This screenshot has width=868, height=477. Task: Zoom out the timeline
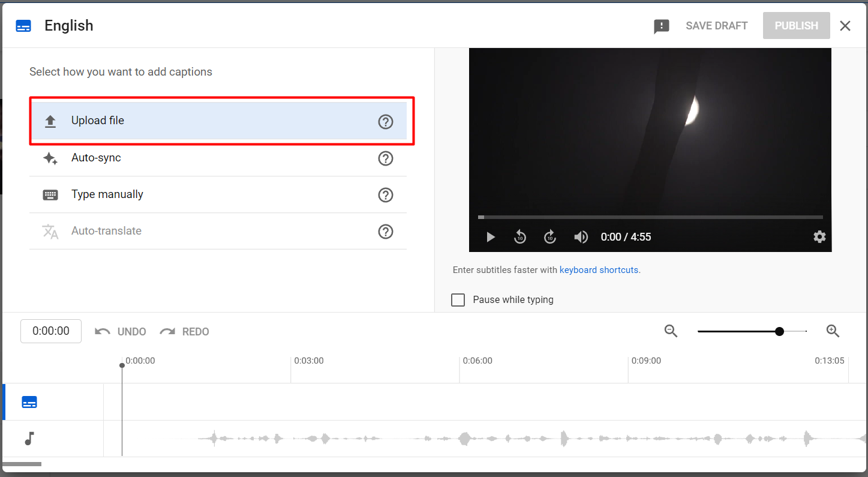point(671,331)
